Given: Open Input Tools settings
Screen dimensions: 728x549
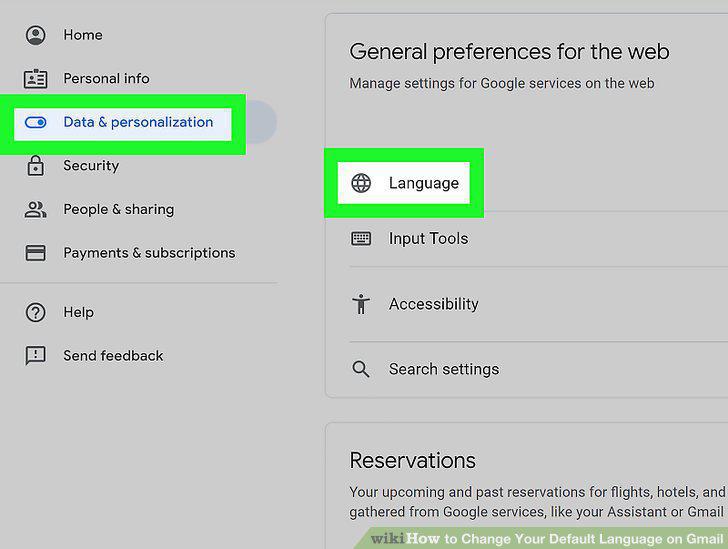Looking at the screenshot, I should click(x=429, y=239).
